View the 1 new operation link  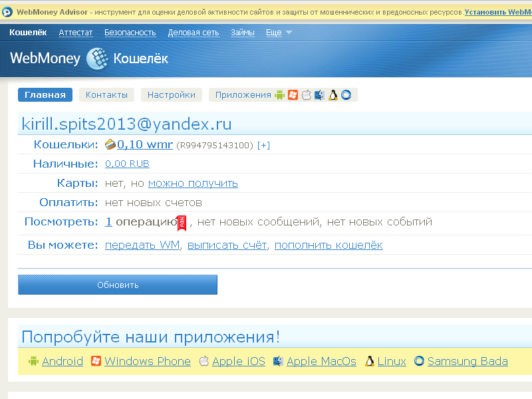pyautogui.click(x=108, y=221)
